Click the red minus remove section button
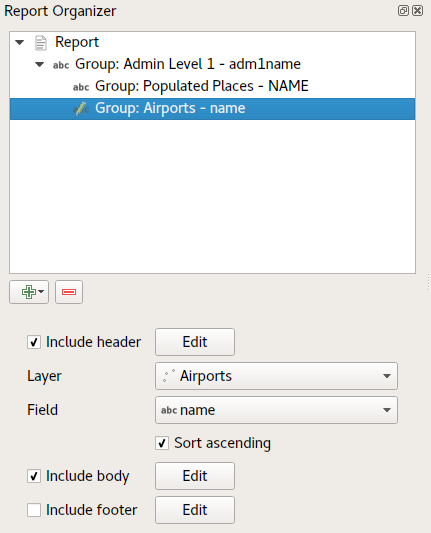 point(69,292)
